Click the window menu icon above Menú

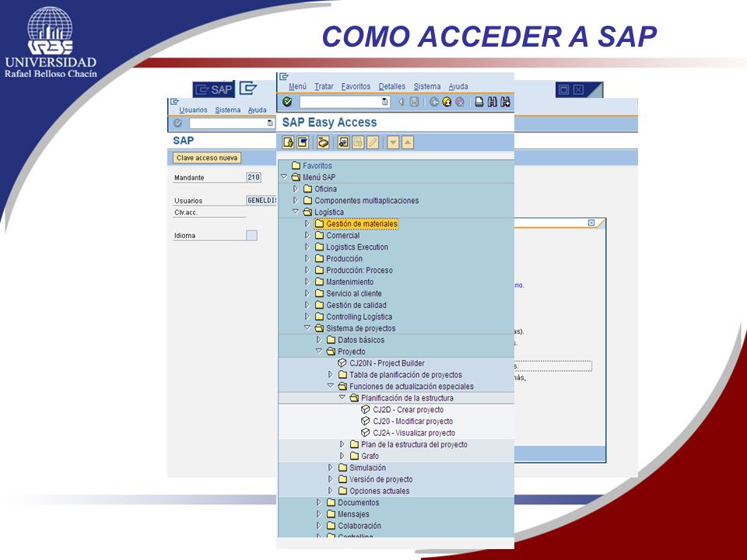284,77
